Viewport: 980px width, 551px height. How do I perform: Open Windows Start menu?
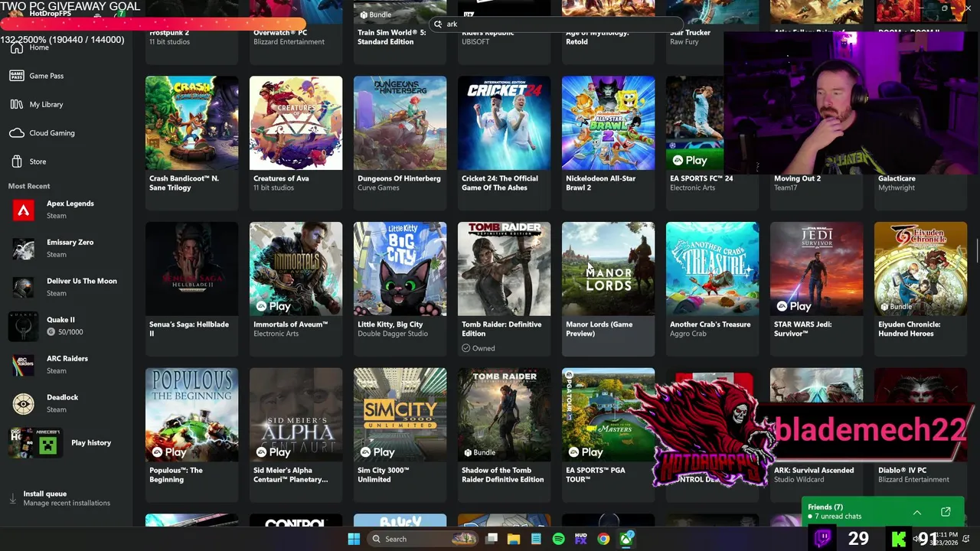coord(354,539)
